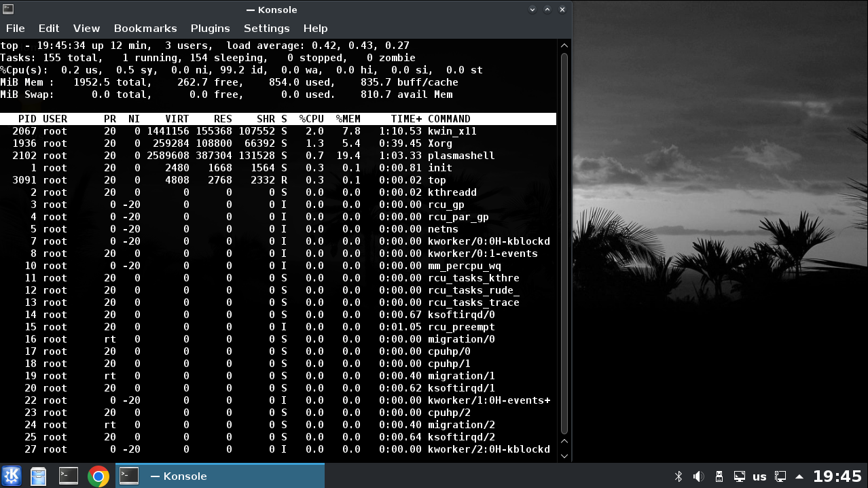
Task: Open removable USB devices tray icon
Action: pyautogui.click(x=719, y=476)
